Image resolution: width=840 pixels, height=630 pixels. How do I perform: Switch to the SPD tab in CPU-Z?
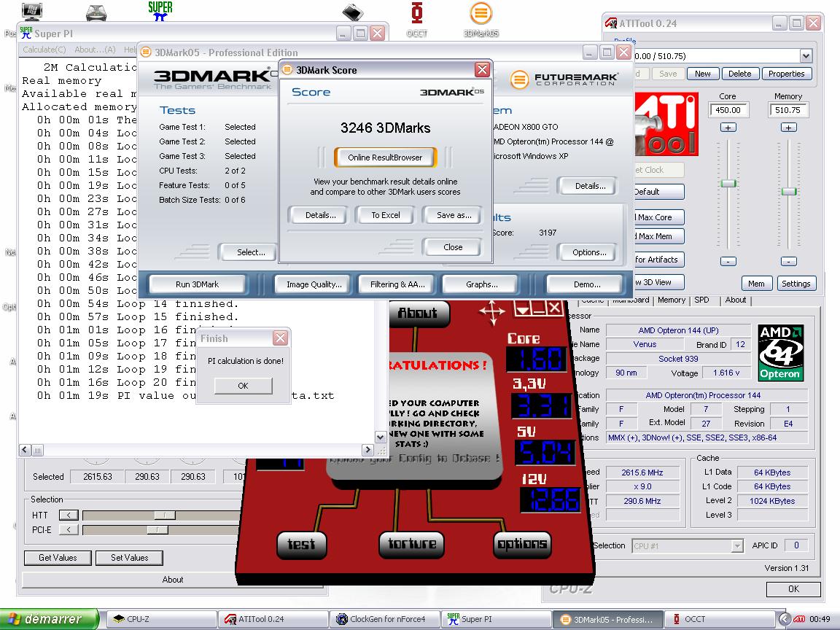pyautogui.click(x=701, y=300)
